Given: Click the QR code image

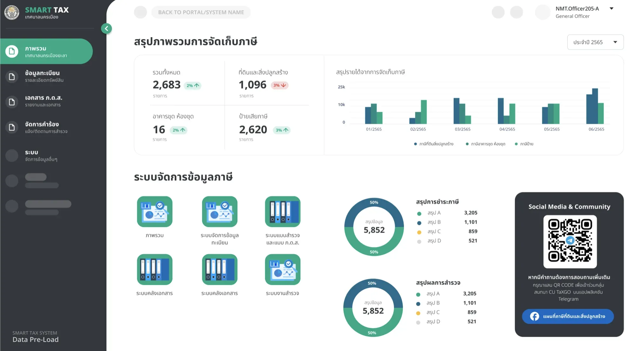Looking at the screenshot, I should 570,241.
